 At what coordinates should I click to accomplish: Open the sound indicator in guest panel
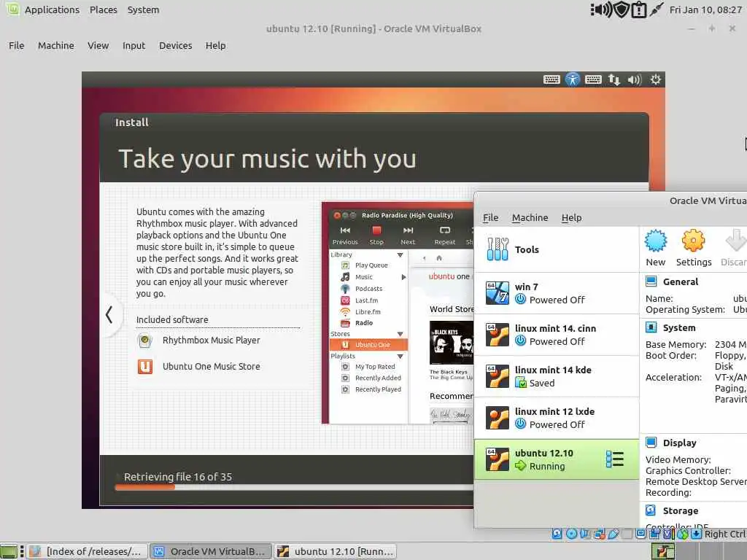635,79
